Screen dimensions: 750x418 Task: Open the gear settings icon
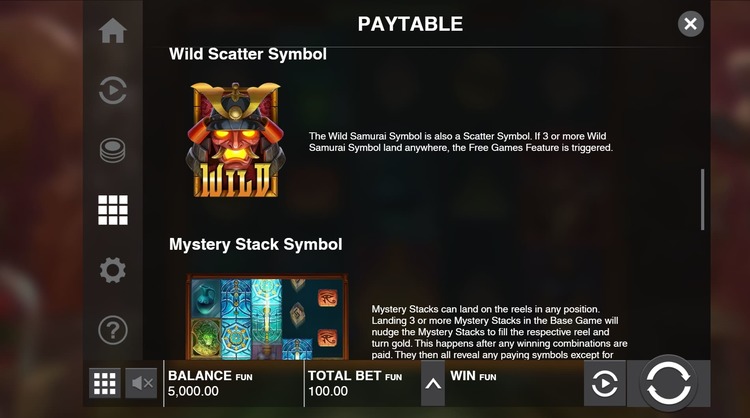click(113, 270)
